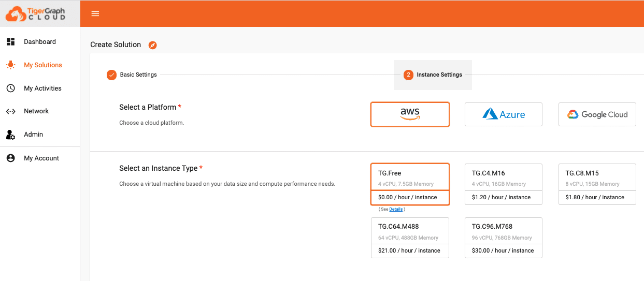Click the TigerGraph Cloud logo
The width and height of the screenshot is (644, 281).
click(x=35, y=14)
